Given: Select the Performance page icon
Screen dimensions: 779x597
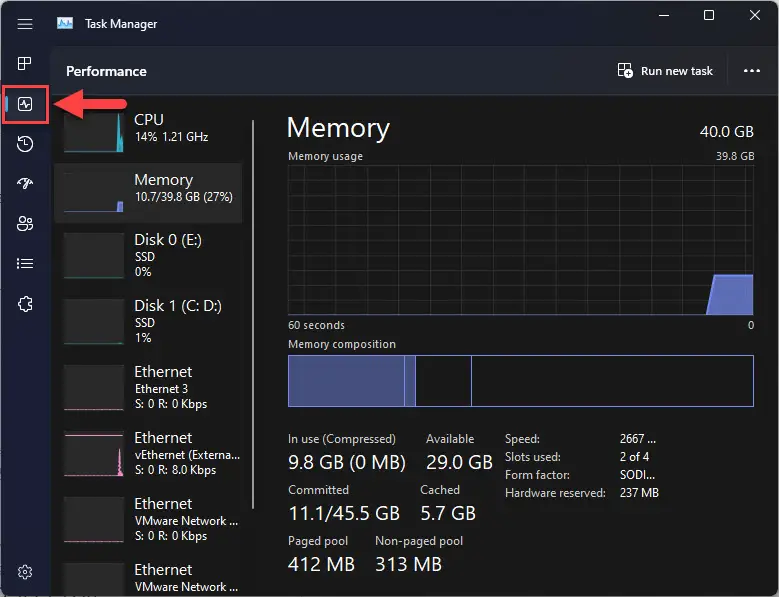Looking at the screenshot, I should pos(25,104).
